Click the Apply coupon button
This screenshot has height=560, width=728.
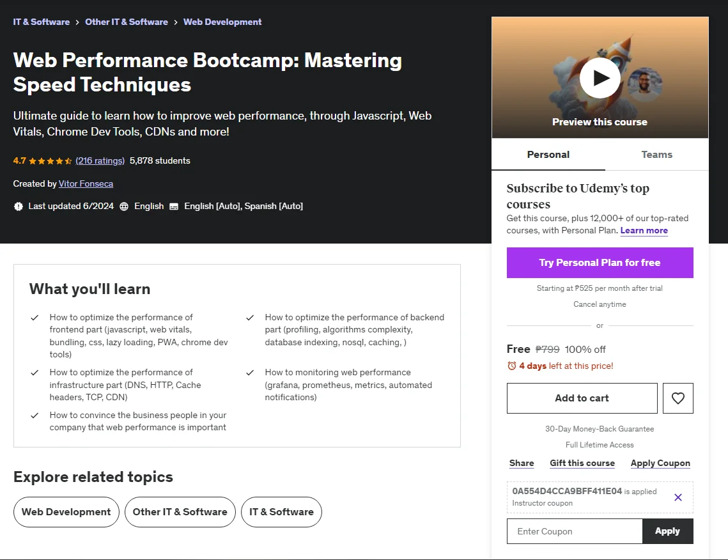point(667,531)
